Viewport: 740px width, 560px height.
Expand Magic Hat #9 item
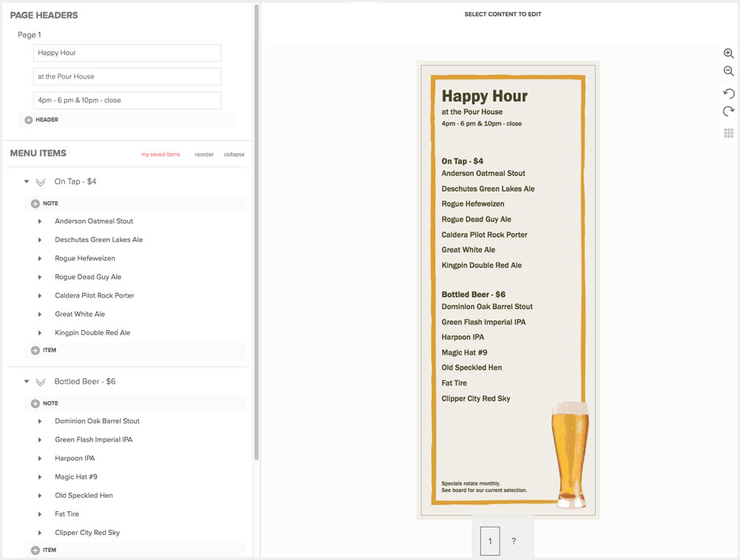pyautogui.click(x=40, y=477)
